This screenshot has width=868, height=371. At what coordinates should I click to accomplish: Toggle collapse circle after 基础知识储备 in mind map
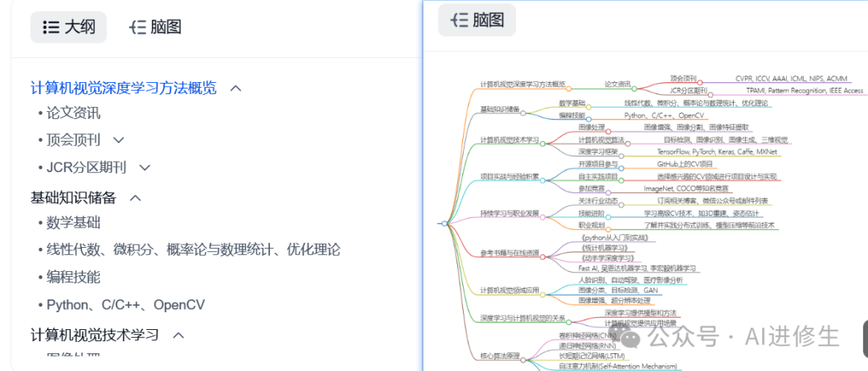pyautogui.click(x=522, y=113)
